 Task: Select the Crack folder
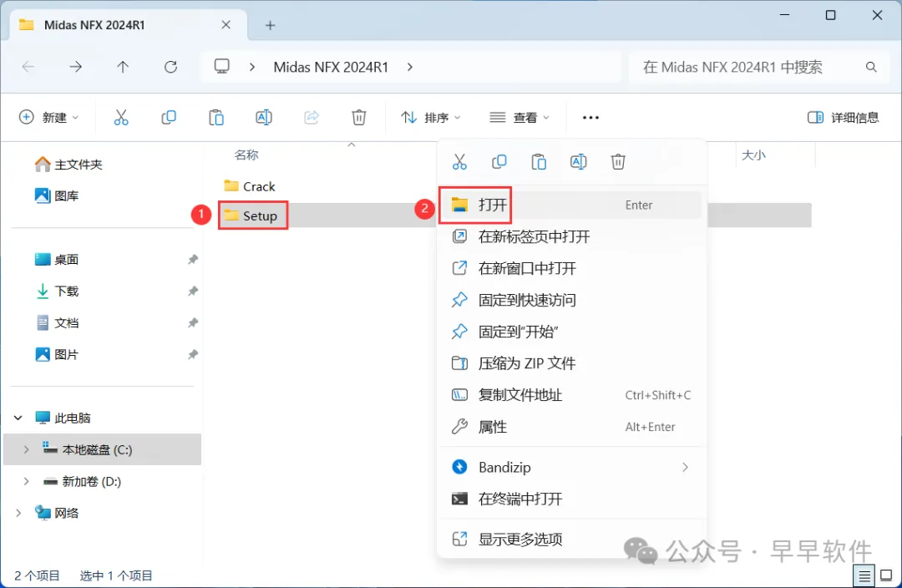tap(250, 186)
